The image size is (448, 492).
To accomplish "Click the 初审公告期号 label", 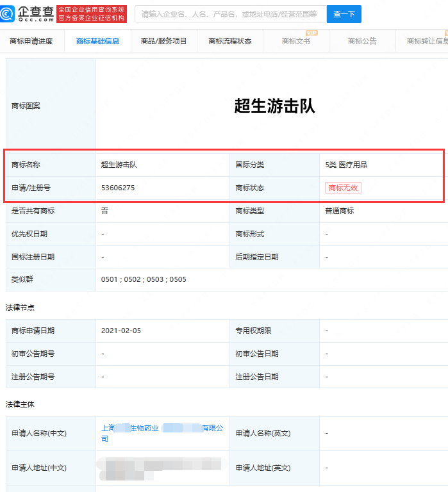I will 33,354.
